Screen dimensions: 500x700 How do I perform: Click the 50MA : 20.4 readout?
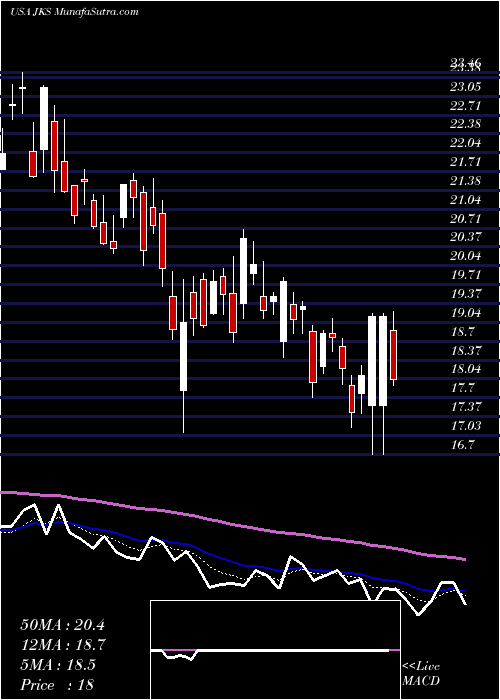63,625
